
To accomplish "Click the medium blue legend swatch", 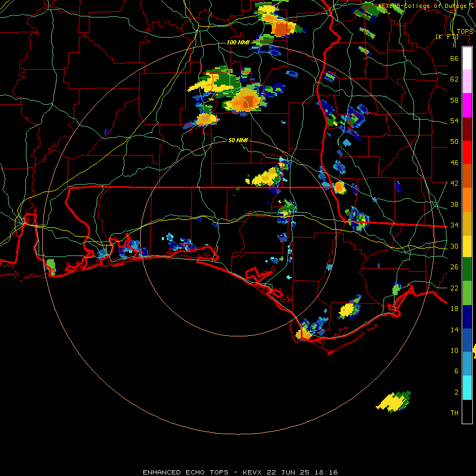I will tap(467, 340).
